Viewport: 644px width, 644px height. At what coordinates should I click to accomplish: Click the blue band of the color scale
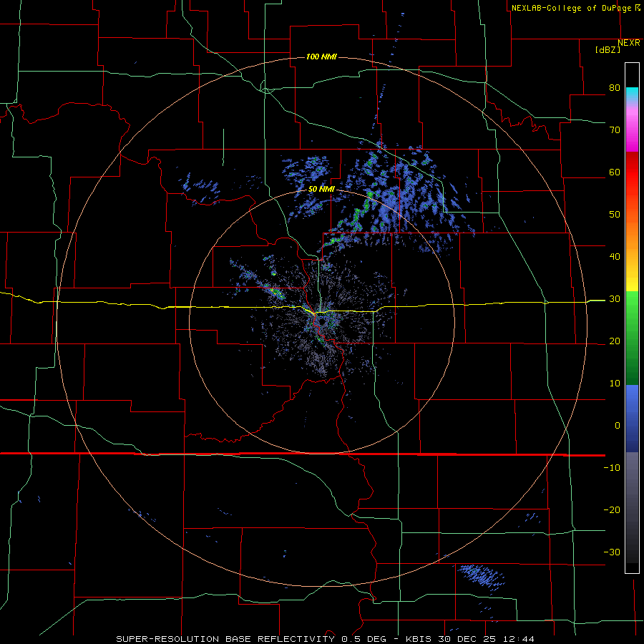coord(632,418)
